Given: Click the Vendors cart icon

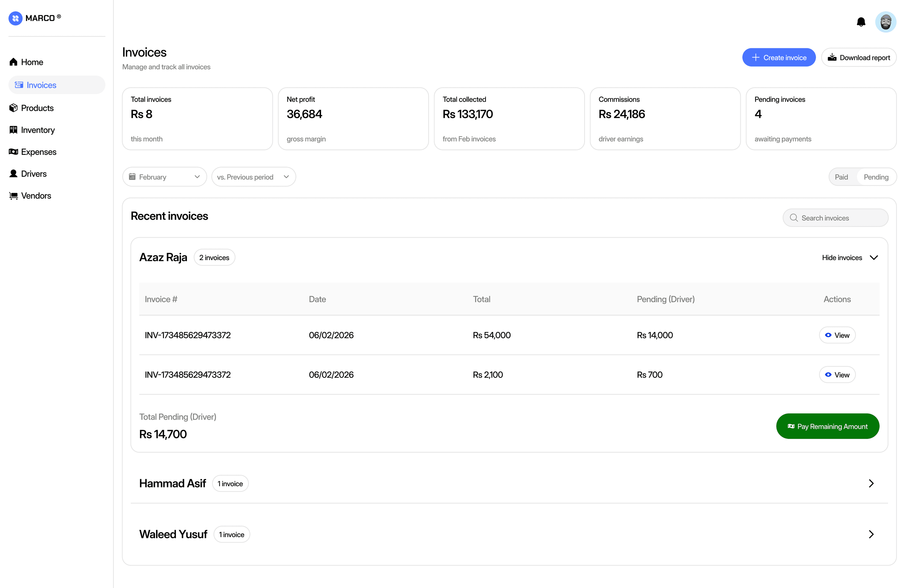Looking at the screenshot, I should [x=14, y=196].
